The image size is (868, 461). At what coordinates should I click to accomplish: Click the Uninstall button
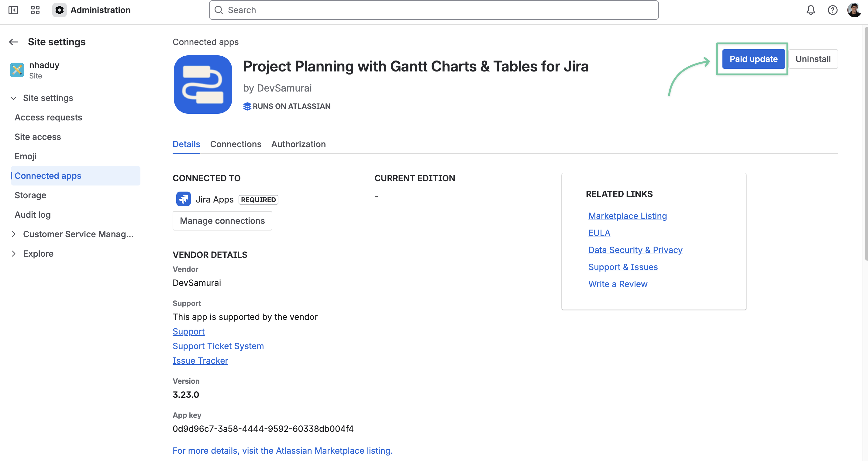point(813,59)
